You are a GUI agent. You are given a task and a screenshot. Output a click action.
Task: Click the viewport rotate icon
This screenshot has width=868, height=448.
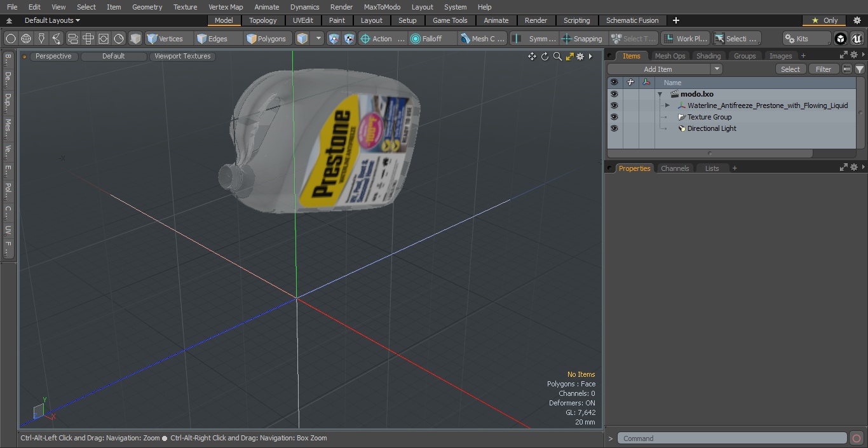[545, 57]
